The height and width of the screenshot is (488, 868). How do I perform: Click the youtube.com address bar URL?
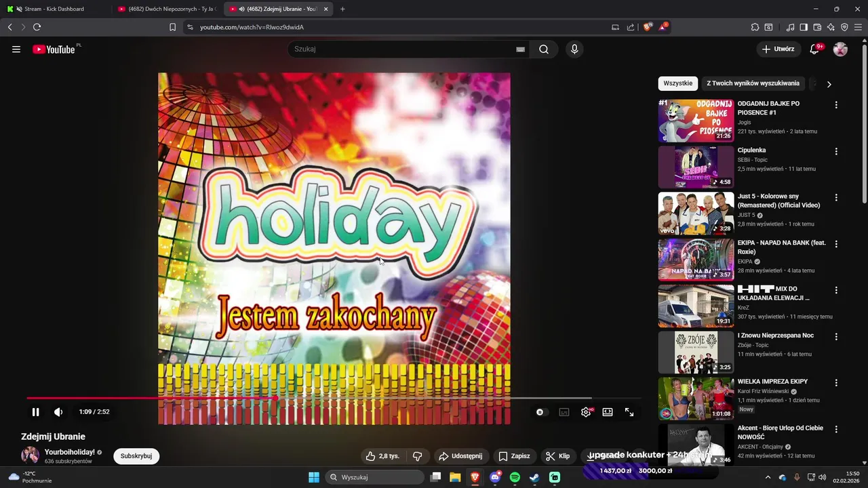coord(252,27)
